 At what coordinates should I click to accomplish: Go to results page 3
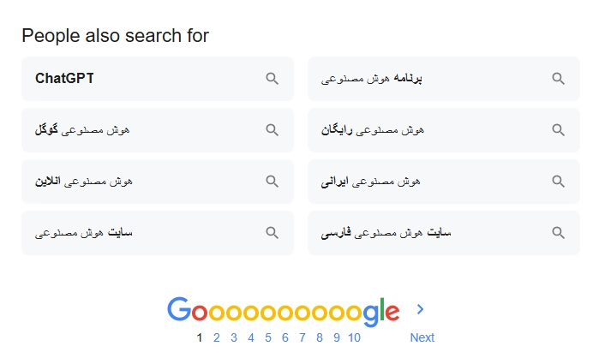234,337
